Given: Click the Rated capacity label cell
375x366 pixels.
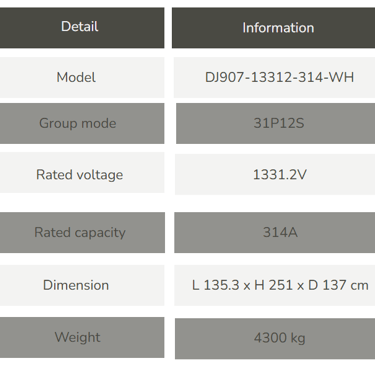Looking at the screenshot, I should coord(82,232).
